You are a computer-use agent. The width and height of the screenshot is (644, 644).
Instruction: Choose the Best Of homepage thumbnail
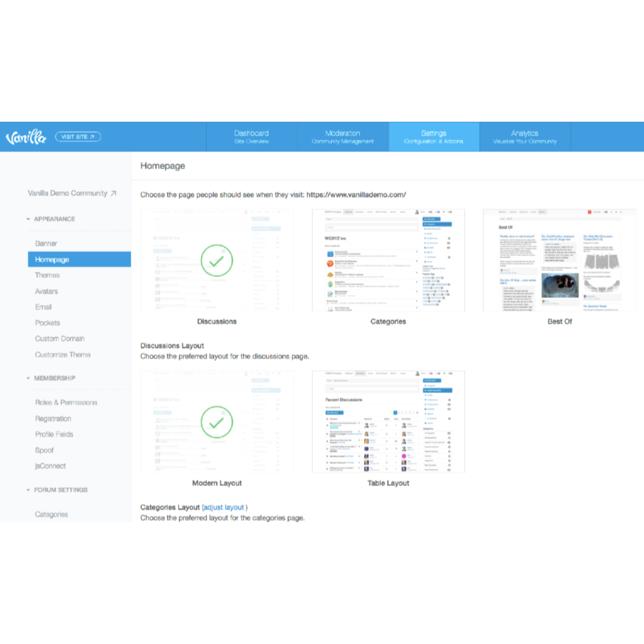pyautogui.click(x=559, y=261)
